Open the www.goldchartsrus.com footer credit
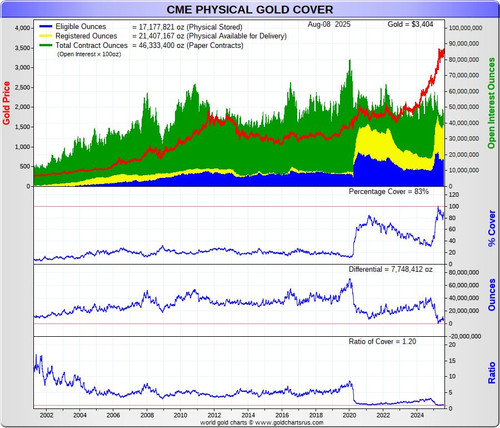Screen dimensions: 500x428 pos(289,423)
